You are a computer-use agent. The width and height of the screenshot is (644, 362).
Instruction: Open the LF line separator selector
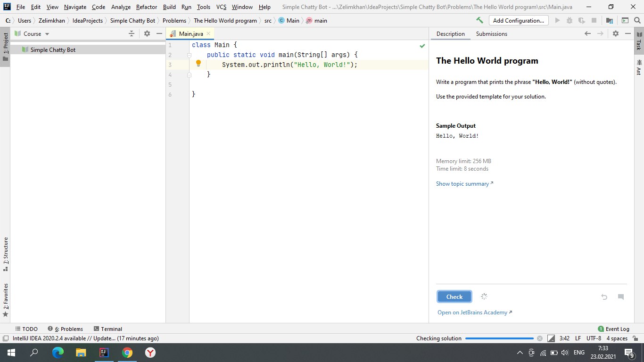pyautogui.click(x=578, y=338)
